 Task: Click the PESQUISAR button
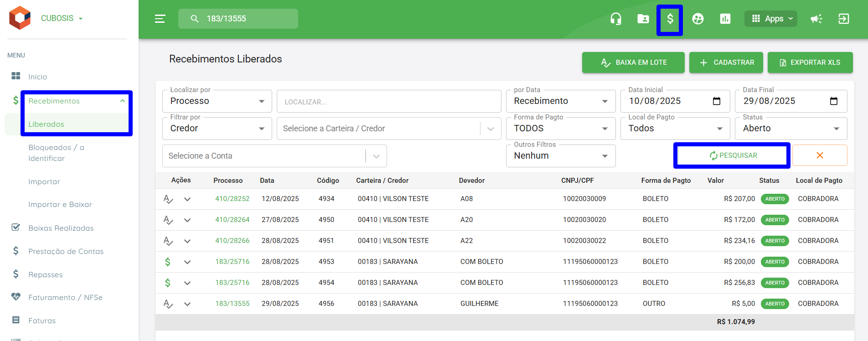click(733, 155)
